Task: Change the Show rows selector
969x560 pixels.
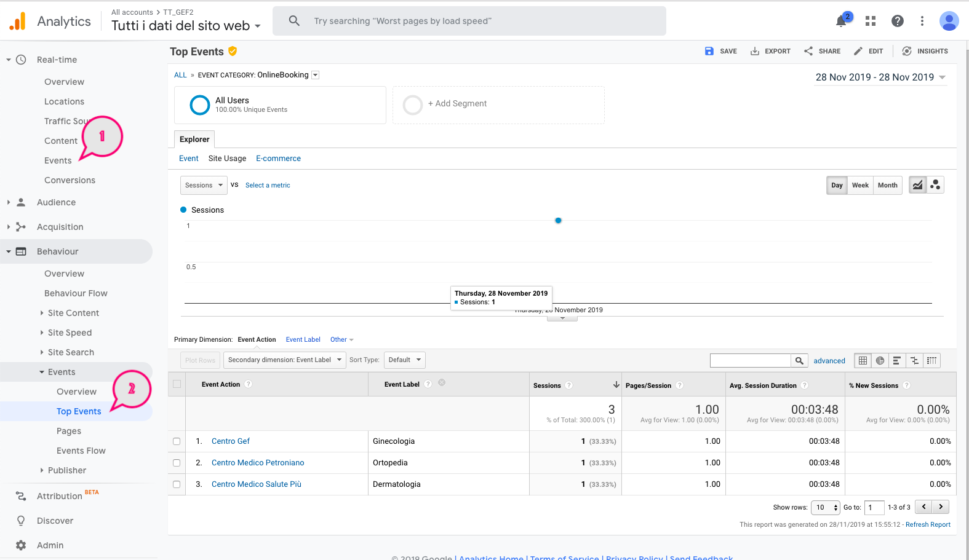Action: click(825, 507)
